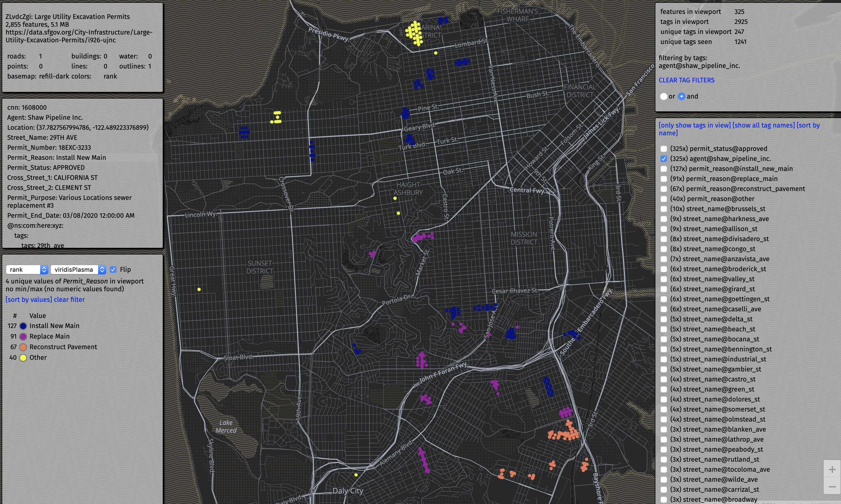Image resolution: width=841 pixels, height=504 pixels.
Task: Open the "viridisPlasma" color scheme dropdown
Action: 78,269
